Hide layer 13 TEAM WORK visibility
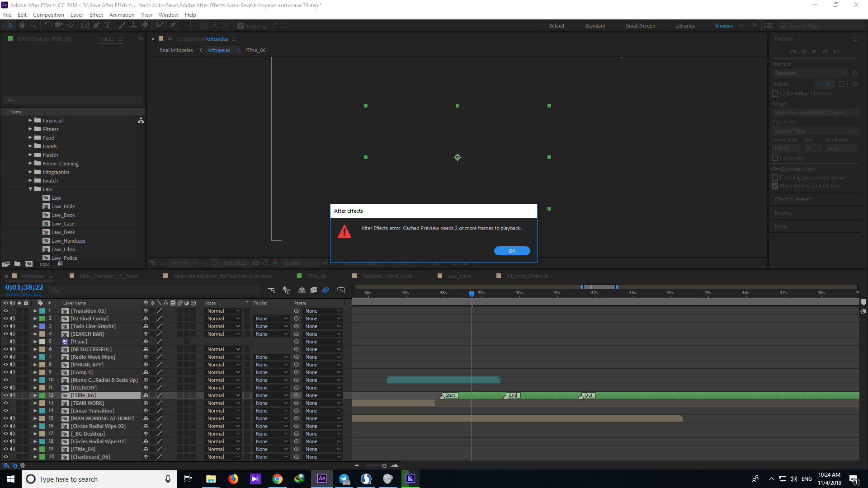The image size is (868, 488). tap(5, 403)
